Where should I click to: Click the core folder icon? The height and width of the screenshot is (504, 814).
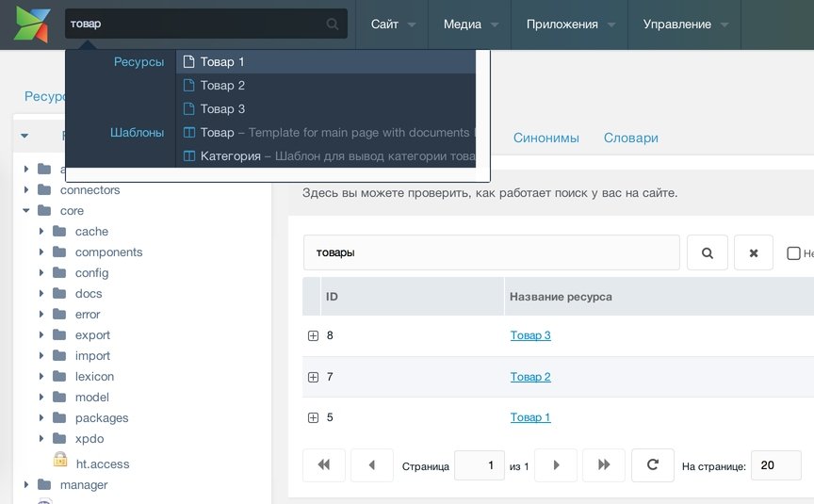[x=44, y=210]
